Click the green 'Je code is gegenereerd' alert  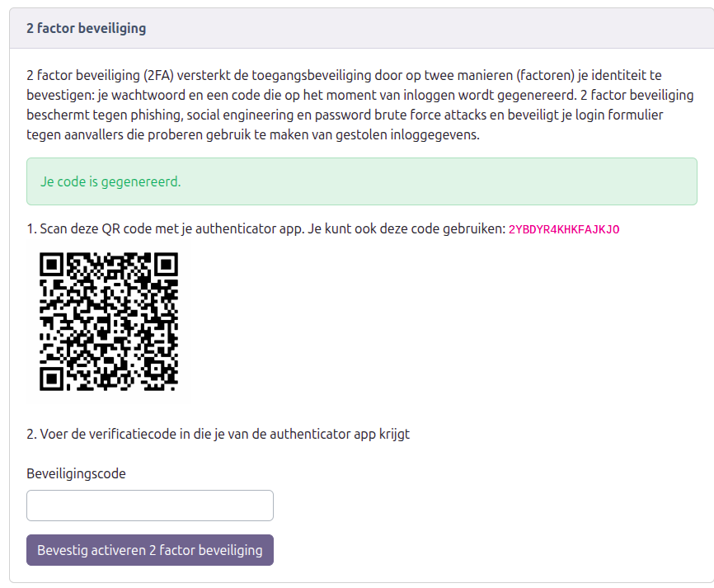pyautogui.click(x=362, y=181)
